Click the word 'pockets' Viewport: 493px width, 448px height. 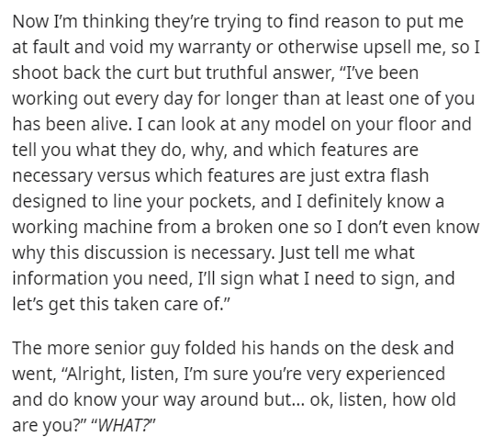tap(221, 201)
